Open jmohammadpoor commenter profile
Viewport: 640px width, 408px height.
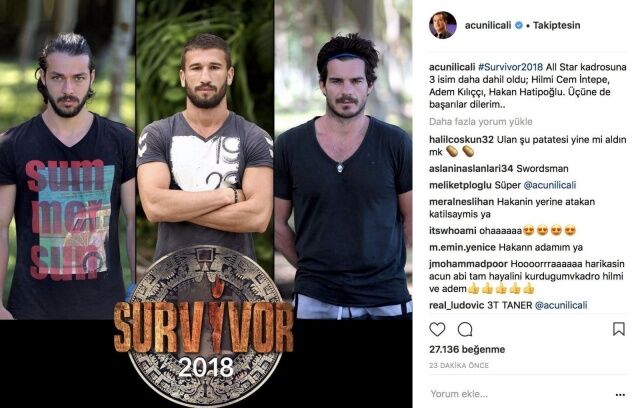pos(468,264)
